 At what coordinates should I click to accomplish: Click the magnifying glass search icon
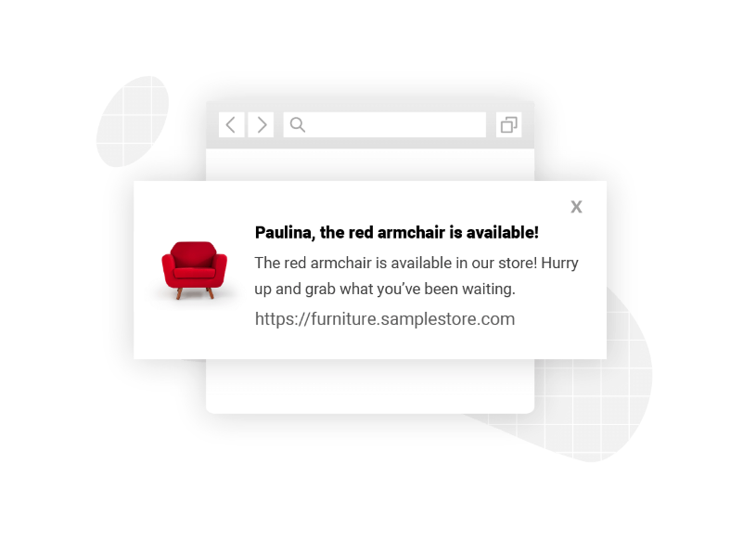[298, 125]
